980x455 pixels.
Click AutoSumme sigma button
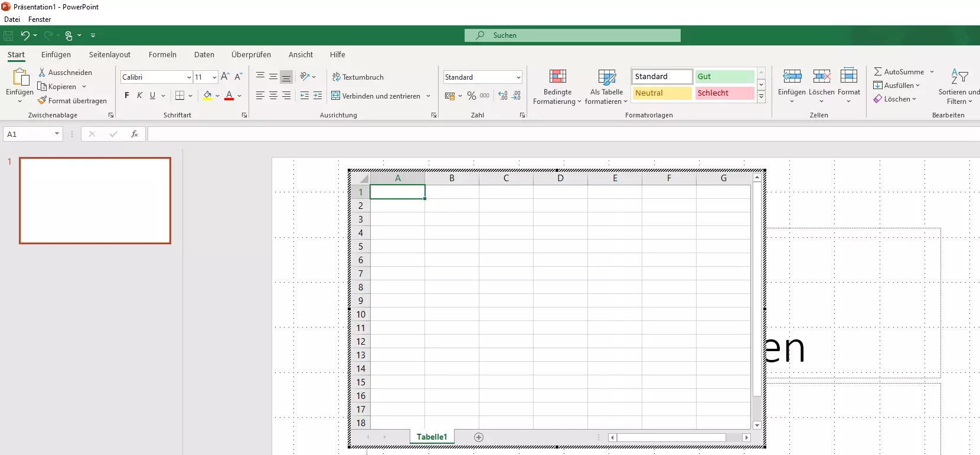click(899, 71)
